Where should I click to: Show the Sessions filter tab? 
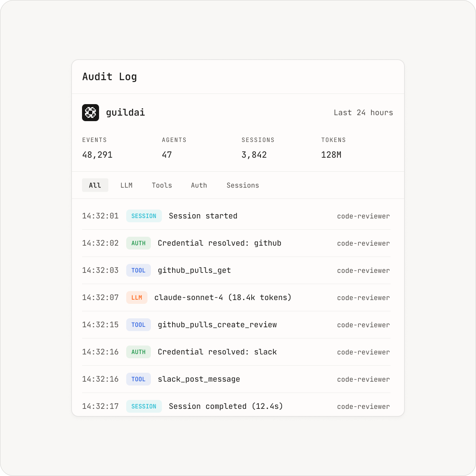click(x=243, y=185)
